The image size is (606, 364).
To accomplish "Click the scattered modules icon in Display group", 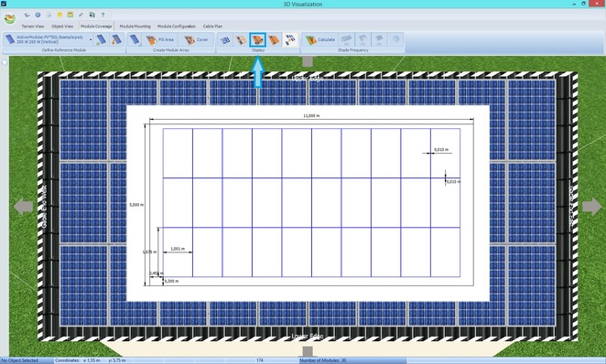I will coord(290,39).
